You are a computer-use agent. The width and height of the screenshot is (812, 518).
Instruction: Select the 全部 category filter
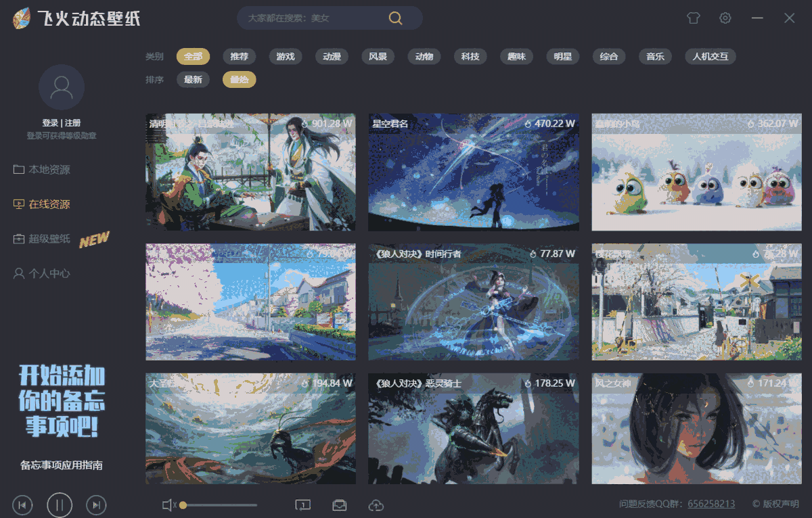coord(193,57)
